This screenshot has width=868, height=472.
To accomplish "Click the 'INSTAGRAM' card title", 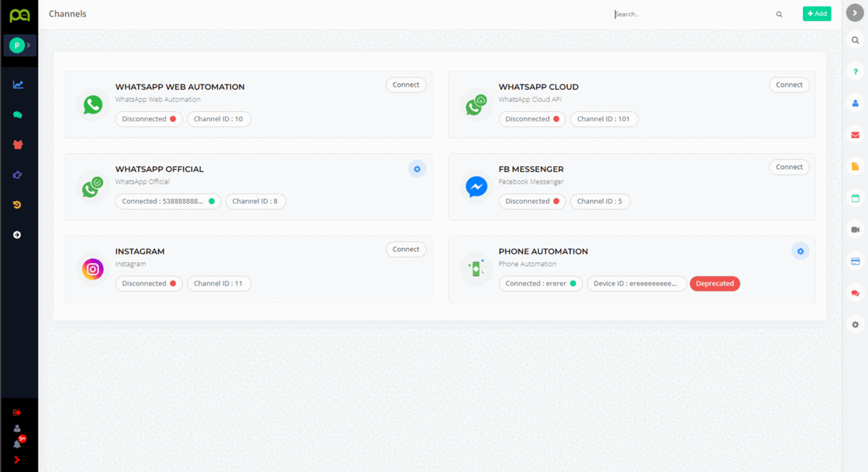I will [x=140, y=252].
